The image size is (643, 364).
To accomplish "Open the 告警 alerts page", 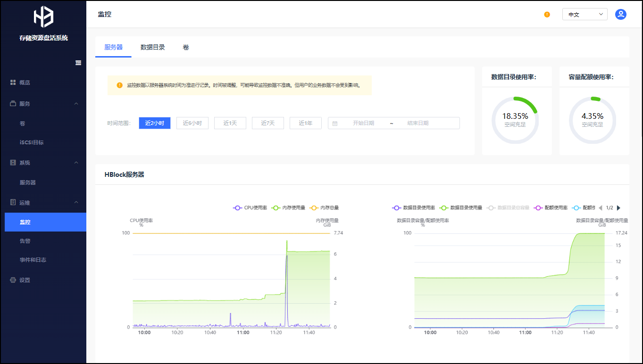I will pos(25,241).
